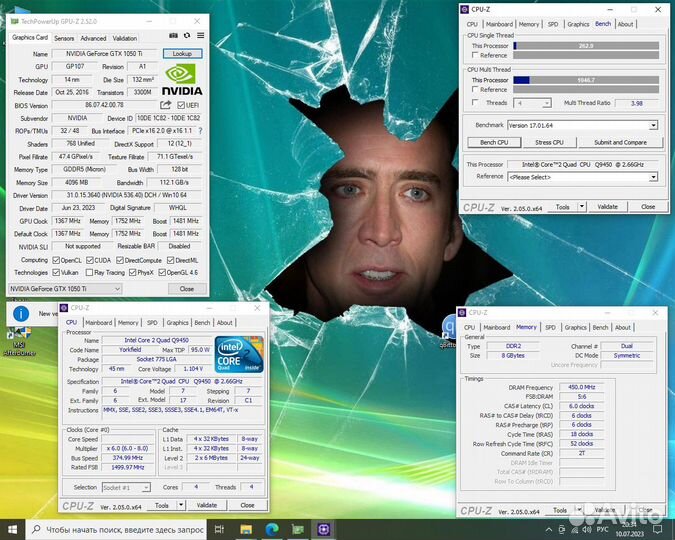Image resolution: width=675 pixels, height=540 pixels.
Task: Toggle the Vulkan checkbox
Action: (x=56, y=273)
